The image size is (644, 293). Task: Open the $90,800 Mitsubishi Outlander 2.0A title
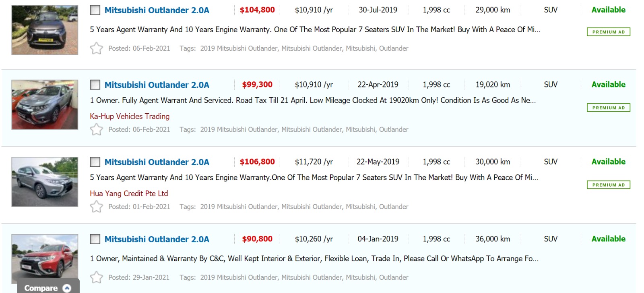157,239
